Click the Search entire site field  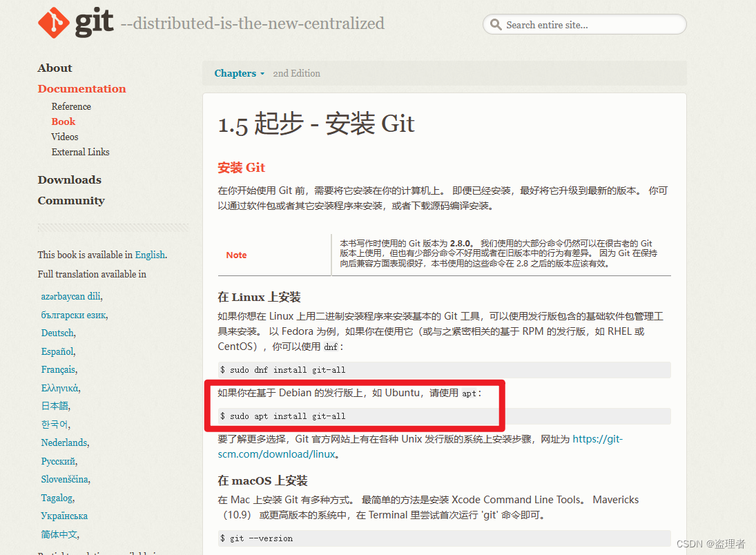click(x=584, y=24)
